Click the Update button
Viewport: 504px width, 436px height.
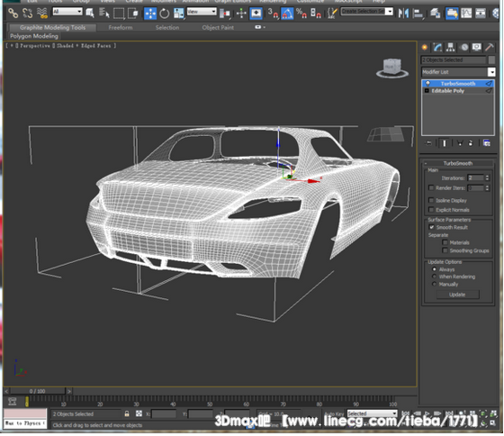tap(457, 295)
